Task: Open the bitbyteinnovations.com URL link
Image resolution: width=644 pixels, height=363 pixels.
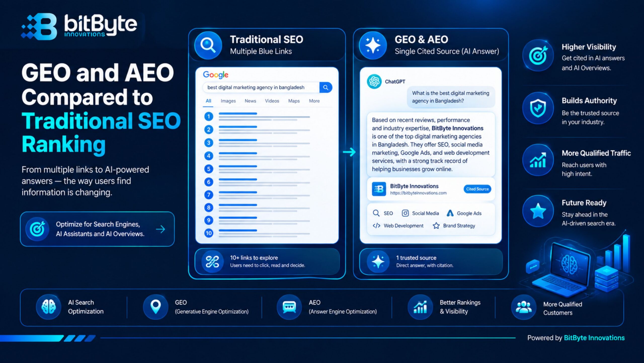Action: click(x=418, y=193)
